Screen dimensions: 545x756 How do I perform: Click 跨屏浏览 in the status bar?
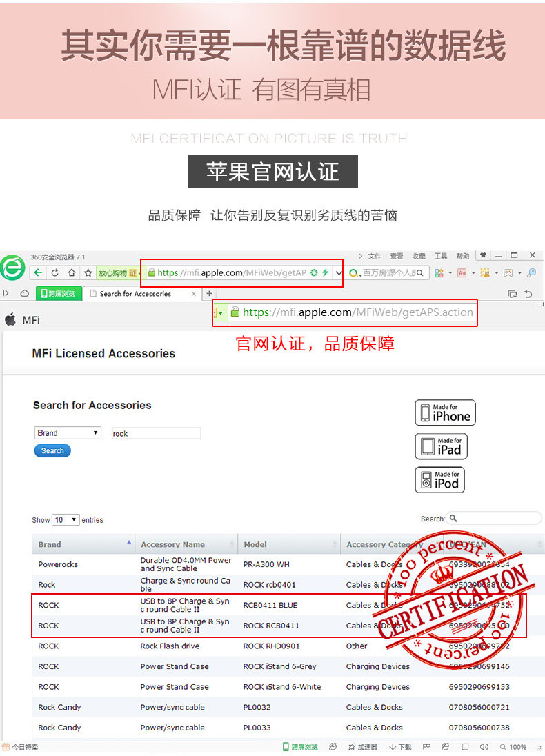300,747
